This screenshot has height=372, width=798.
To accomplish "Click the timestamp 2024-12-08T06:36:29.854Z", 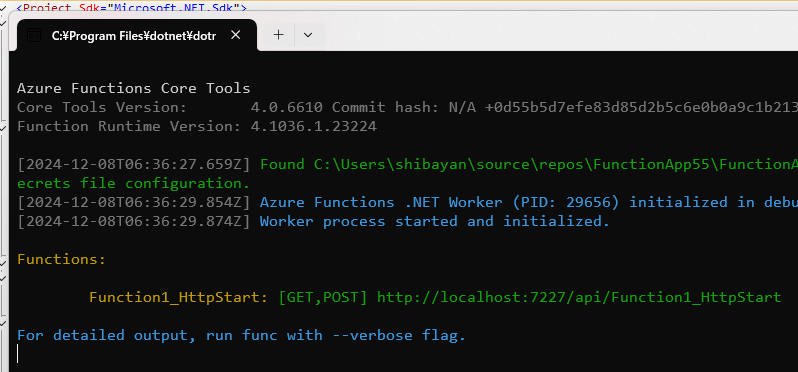I will click(133, 202).
